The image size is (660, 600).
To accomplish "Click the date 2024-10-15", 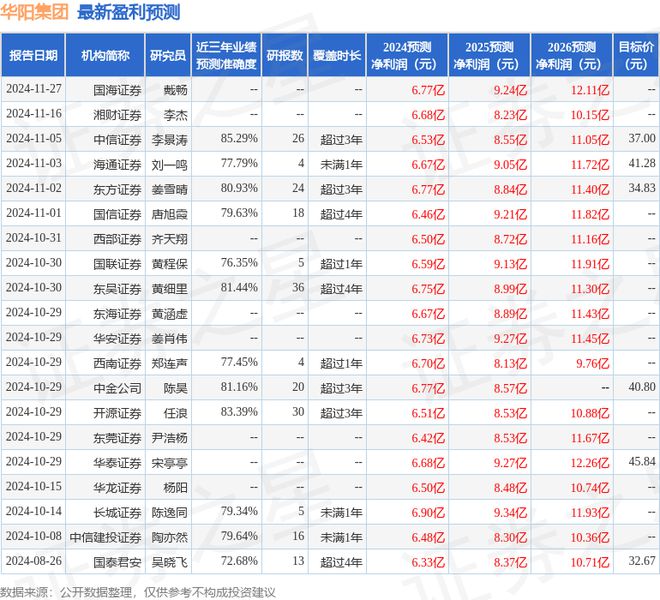I will pyautogui.click(x=34, y=486).
